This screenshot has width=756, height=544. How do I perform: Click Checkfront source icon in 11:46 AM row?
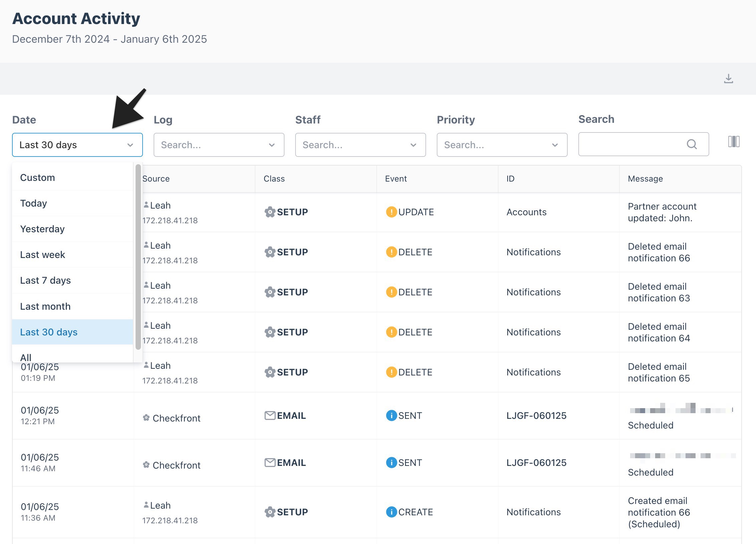coord(146,465)
